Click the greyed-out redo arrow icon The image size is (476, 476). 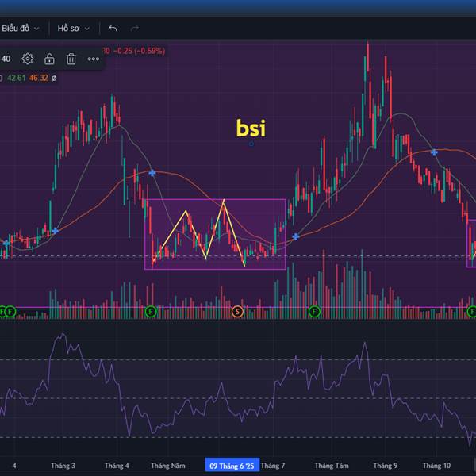[135, 29]
